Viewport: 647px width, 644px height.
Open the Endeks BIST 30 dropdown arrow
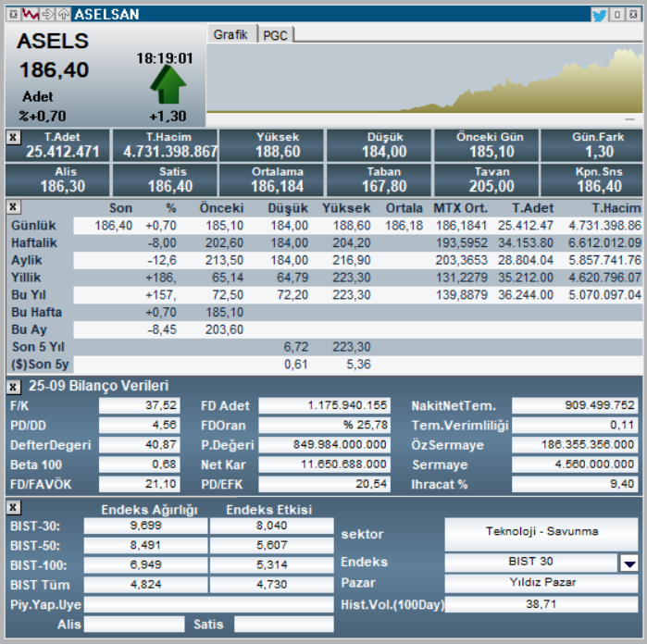[629, 563]
